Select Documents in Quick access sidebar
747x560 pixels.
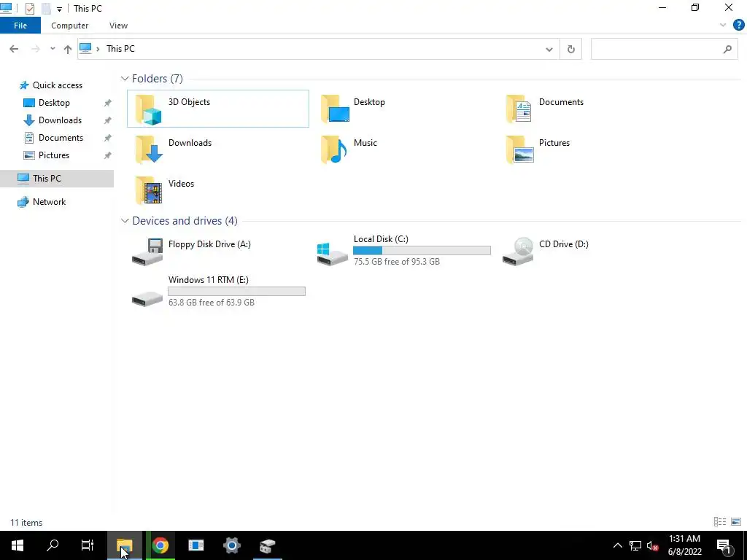[x=61, y=138]
